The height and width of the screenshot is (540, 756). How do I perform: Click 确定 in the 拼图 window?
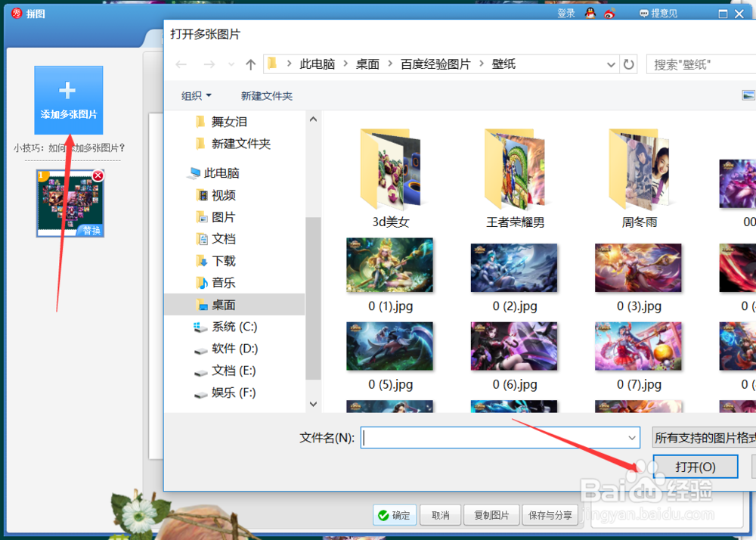click(x=395, y=515)
